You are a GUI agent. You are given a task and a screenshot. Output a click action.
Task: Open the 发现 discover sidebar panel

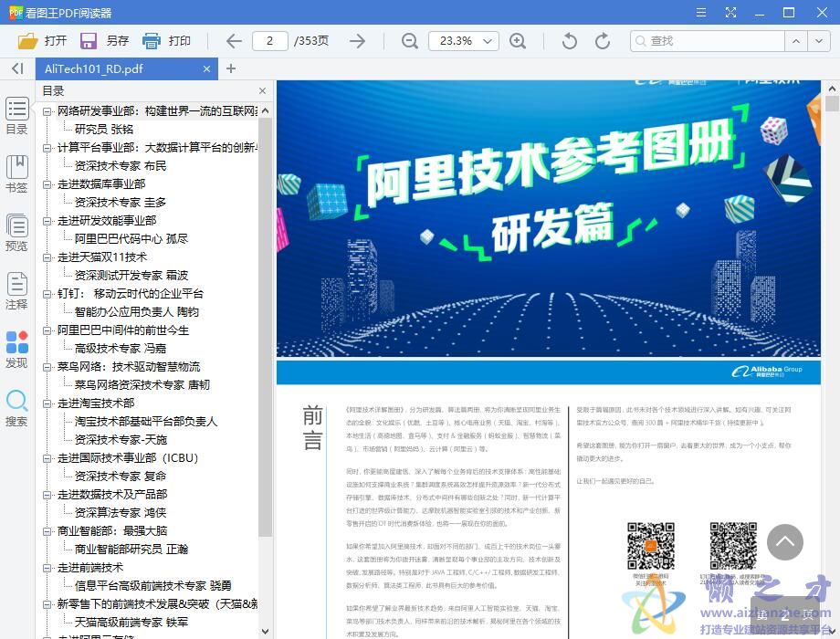[x=16, y=350]
